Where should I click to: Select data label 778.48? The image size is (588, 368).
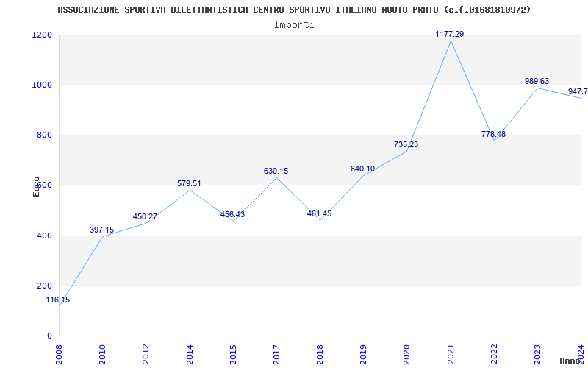(x=493, y=134)
